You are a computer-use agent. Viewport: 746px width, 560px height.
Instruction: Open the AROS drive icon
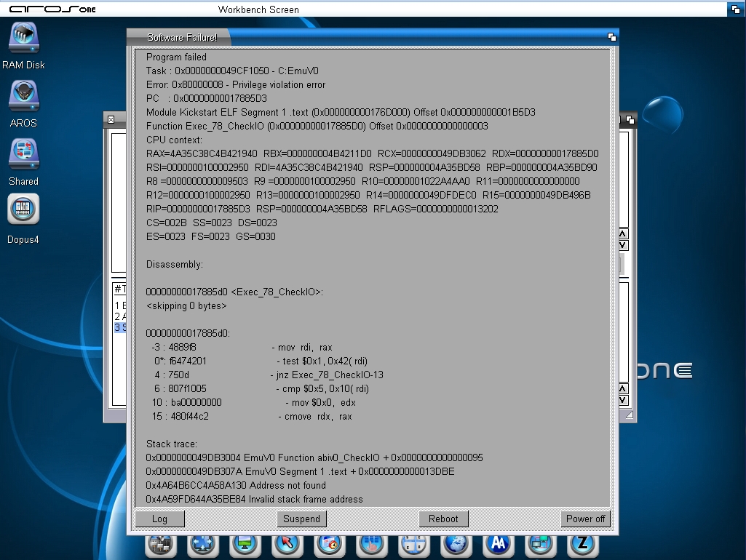pyautogui.click(x=23, y=99)
